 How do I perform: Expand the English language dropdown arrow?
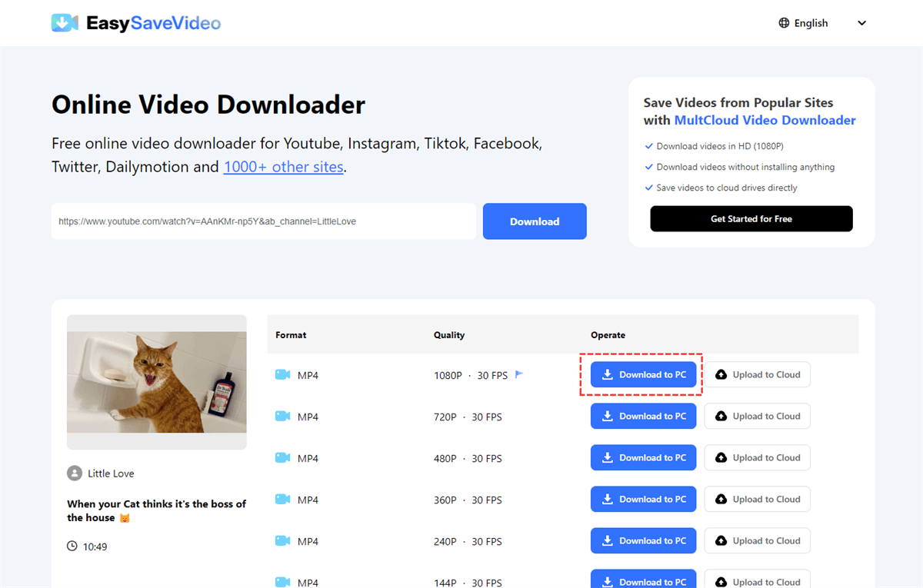click(861, 23)
